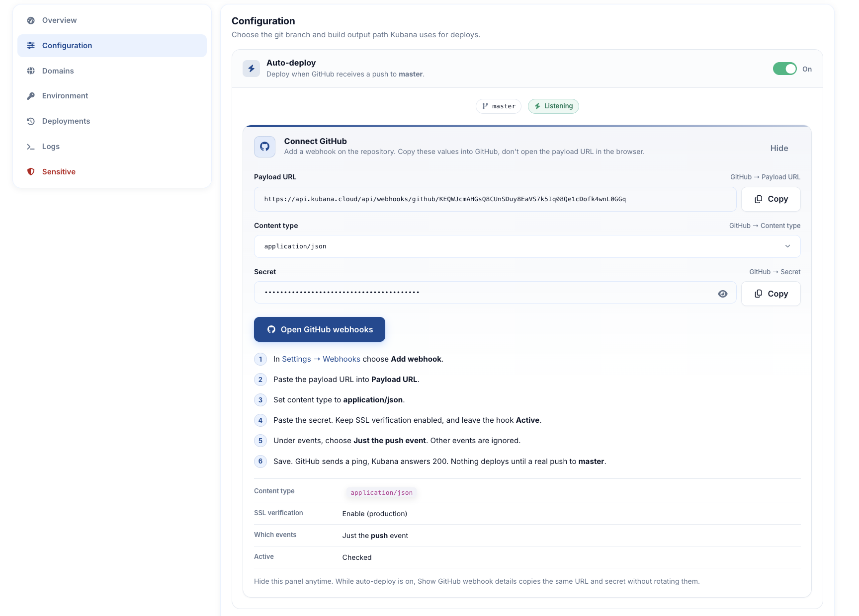Click the 'Checked' value in Active row
This screenshot has height=616, width=859.
pyautogui.click(x=357, y=557)
